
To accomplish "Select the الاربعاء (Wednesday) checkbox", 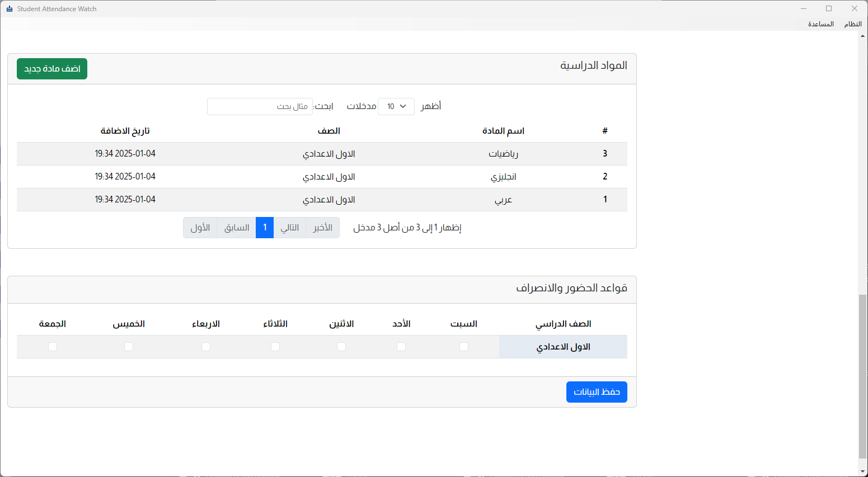I will click(206, 347).
